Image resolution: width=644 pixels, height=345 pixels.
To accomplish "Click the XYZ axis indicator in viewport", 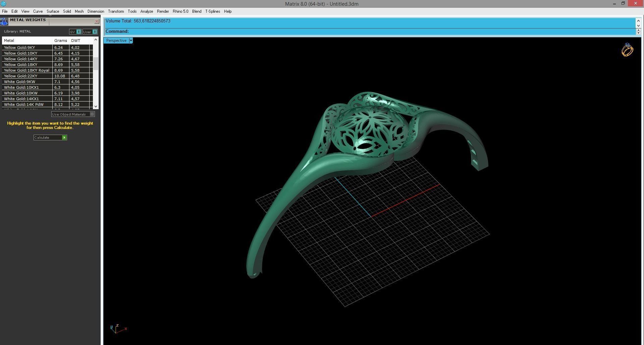I will 118,329.
